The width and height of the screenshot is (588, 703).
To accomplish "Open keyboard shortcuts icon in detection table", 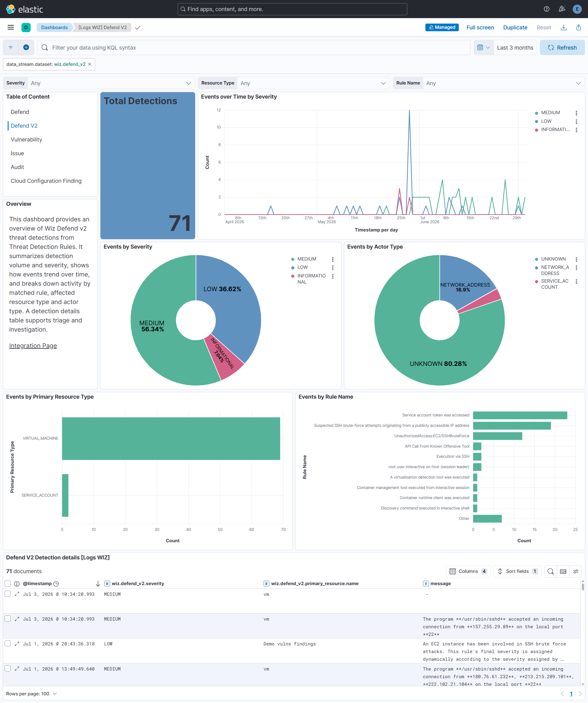I will coord(563,571).
